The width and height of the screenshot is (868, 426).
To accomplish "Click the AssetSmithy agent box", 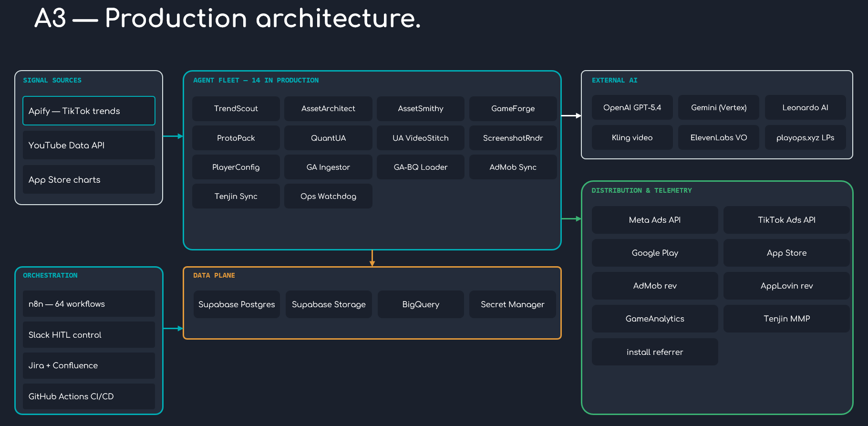I will click(x=421, y=109).
